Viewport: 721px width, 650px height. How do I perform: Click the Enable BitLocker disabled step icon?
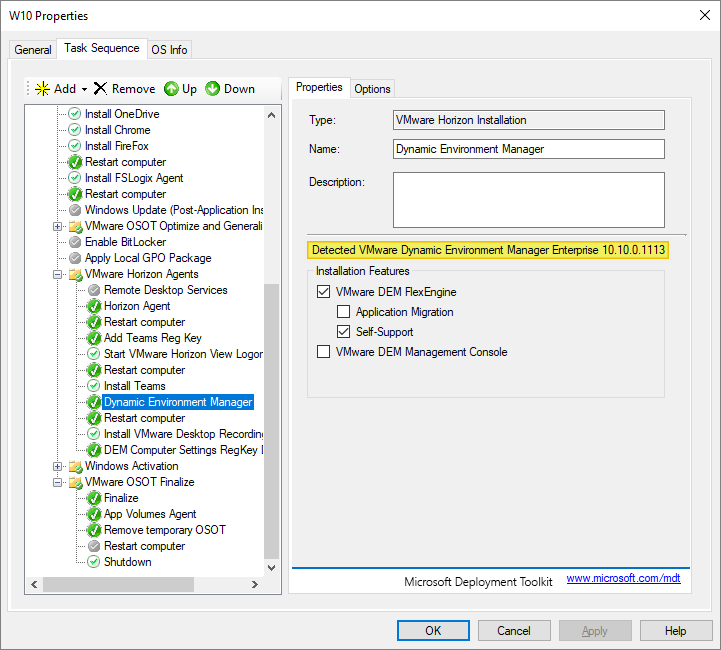75,242
